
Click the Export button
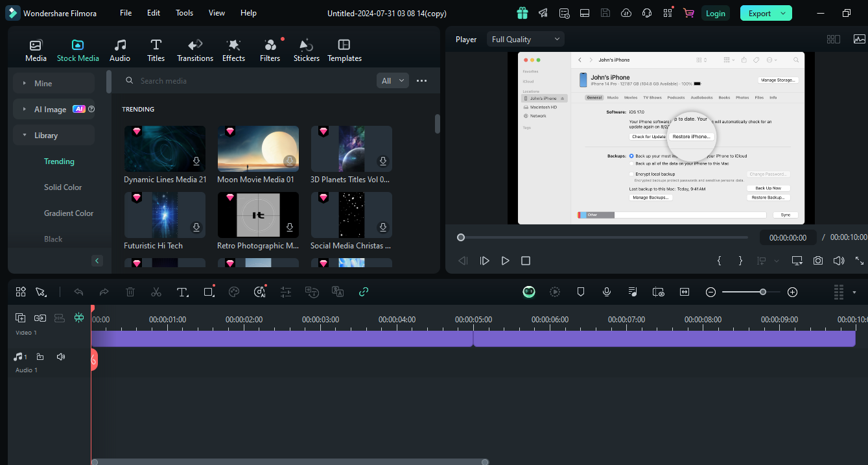pyautogui.click(x=766, y=13)
